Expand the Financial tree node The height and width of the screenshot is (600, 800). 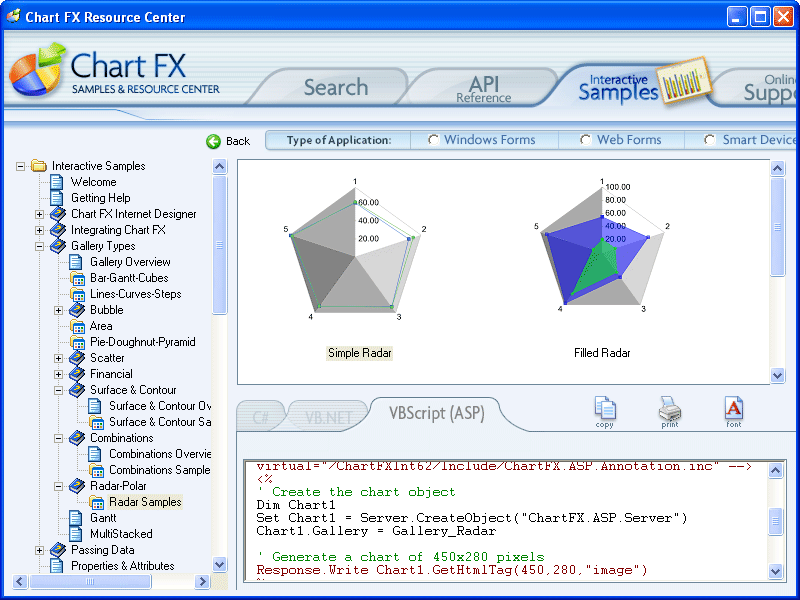click(59, 374)
